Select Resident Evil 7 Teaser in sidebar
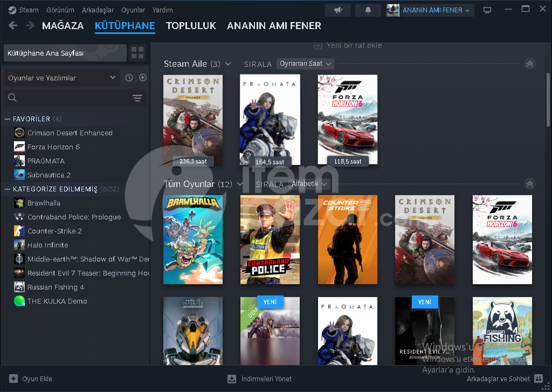Image resolution: width=552 pixels, height=392 pixels. tap(88, 273)
